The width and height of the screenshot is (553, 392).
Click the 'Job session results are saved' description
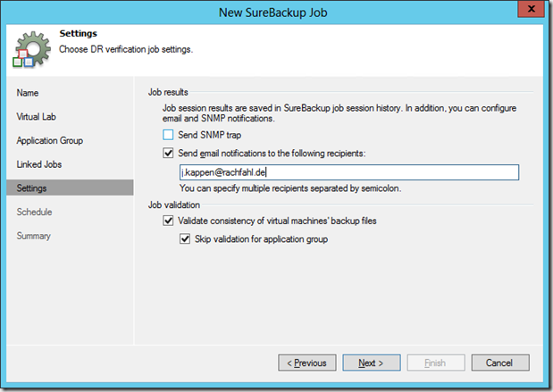339,113
